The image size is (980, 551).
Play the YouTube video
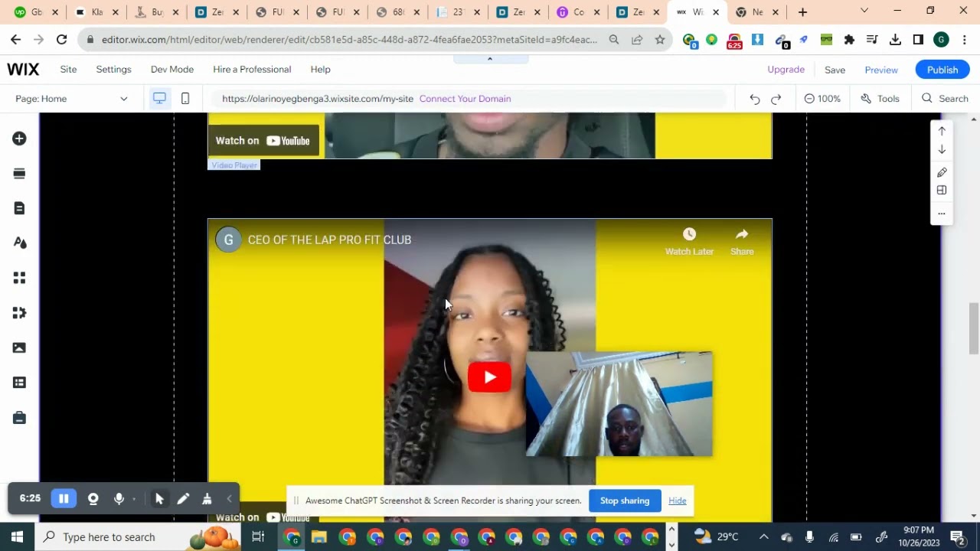[x=489, y=377]
